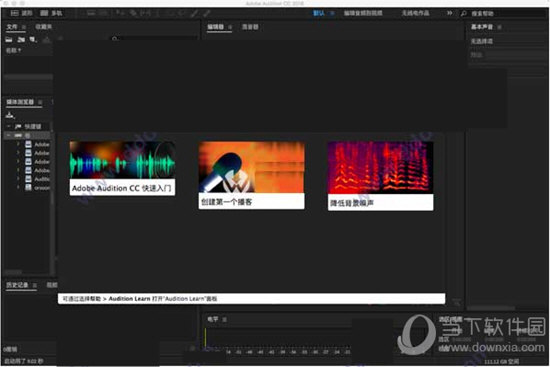Select the Razor tool in toolbar
Image resolution: width=550 pixels, height=367 pixels.
(133, 13)
